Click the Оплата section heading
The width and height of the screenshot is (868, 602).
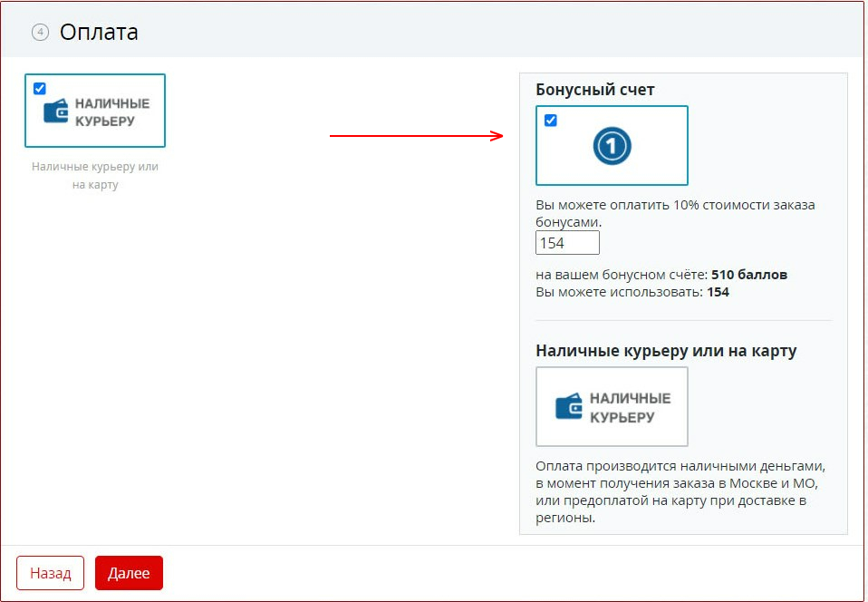tap(99, 33)
